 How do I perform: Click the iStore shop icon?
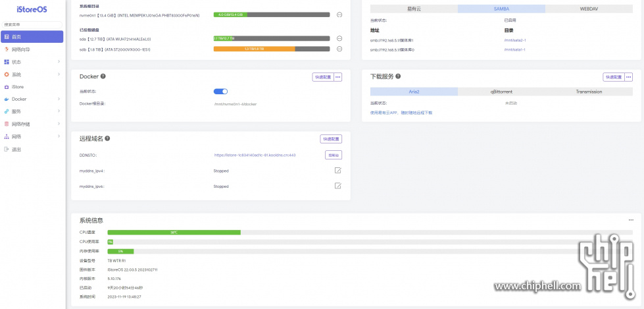6,87
